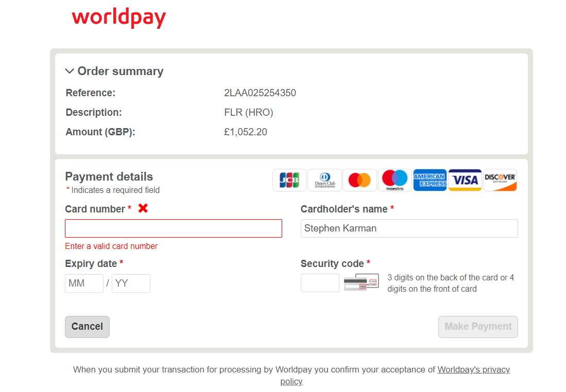Click the red X error icon

pos(143,208)
